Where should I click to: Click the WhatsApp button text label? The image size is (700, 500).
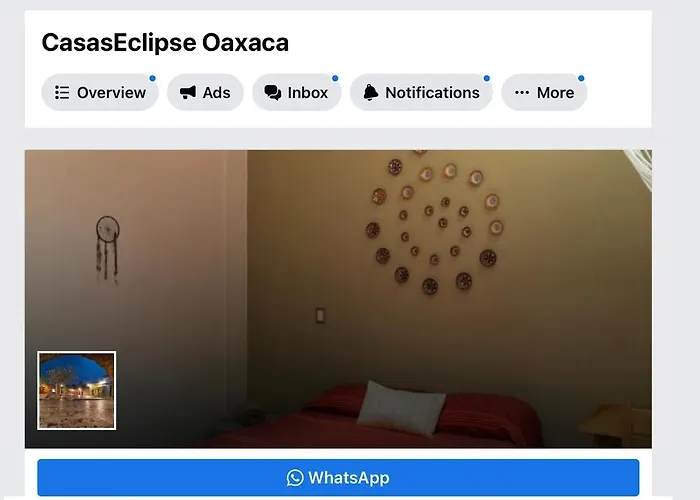click(349, 478)
